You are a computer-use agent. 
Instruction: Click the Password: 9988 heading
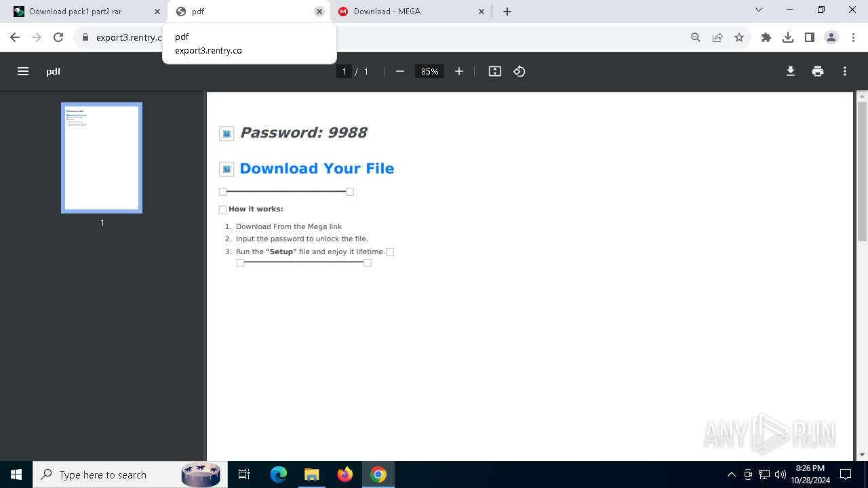click(303, 133)
